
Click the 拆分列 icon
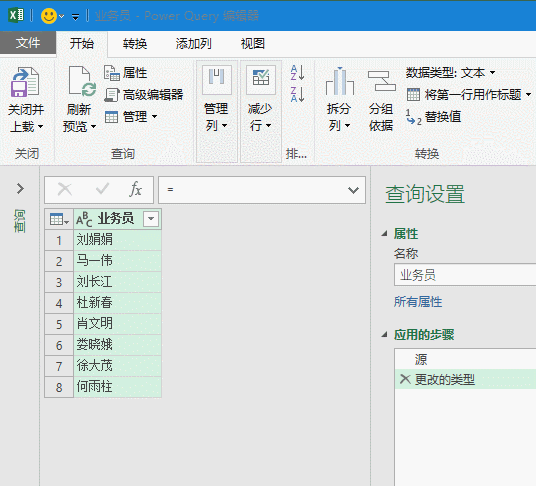339,81
